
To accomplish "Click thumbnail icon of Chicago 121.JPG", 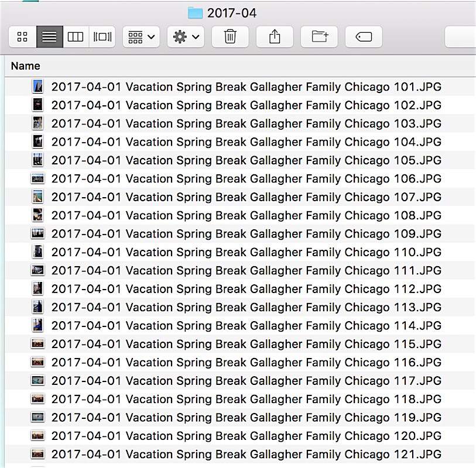I will point(37,454).
